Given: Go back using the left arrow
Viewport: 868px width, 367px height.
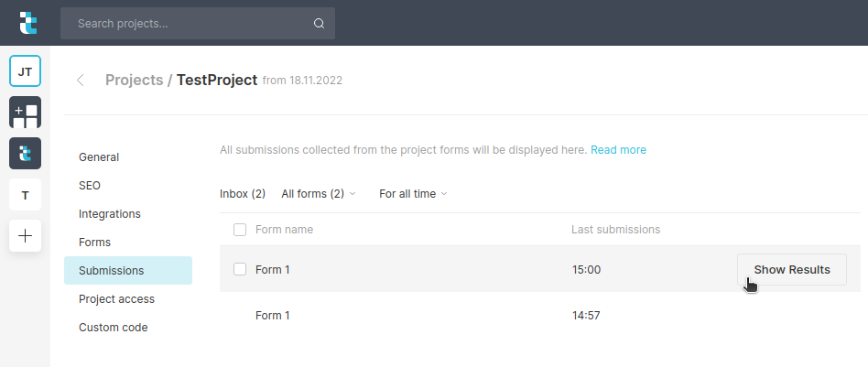Looking at the screenshot, I should 81,81.
